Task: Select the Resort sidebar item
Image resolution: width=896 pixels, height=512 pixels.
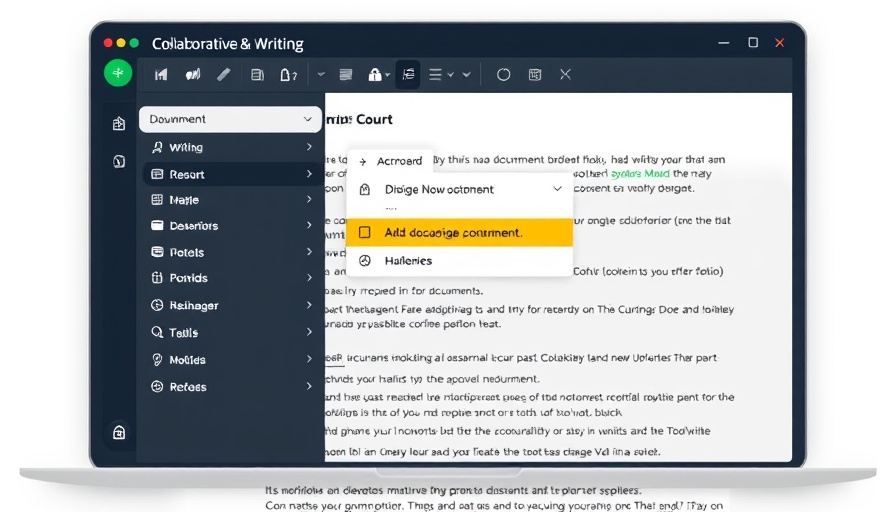Action: tap(230, 174)
